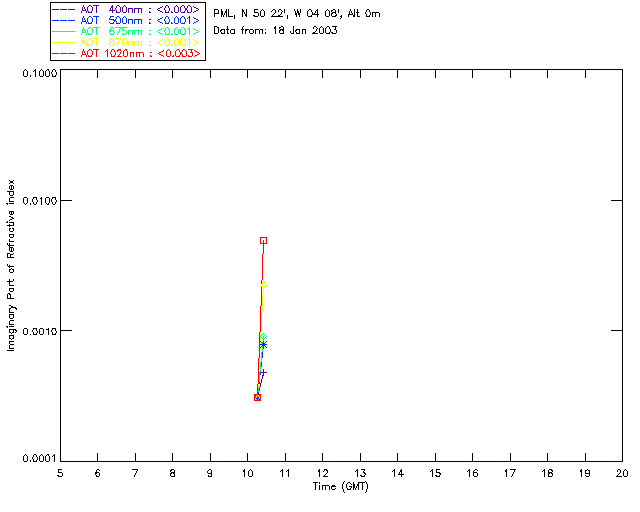Click the x-axis tick label 10
This screenshot has width=640, height=512.
tap(247, 473)
